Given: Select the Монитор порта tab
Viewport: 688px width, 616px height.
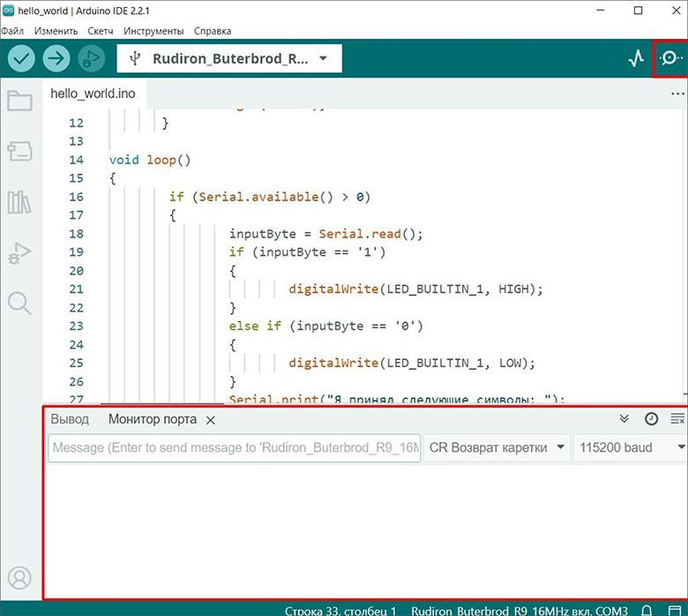Looking at the screenshot, I should pyautogui.click(x=153, y=419).
